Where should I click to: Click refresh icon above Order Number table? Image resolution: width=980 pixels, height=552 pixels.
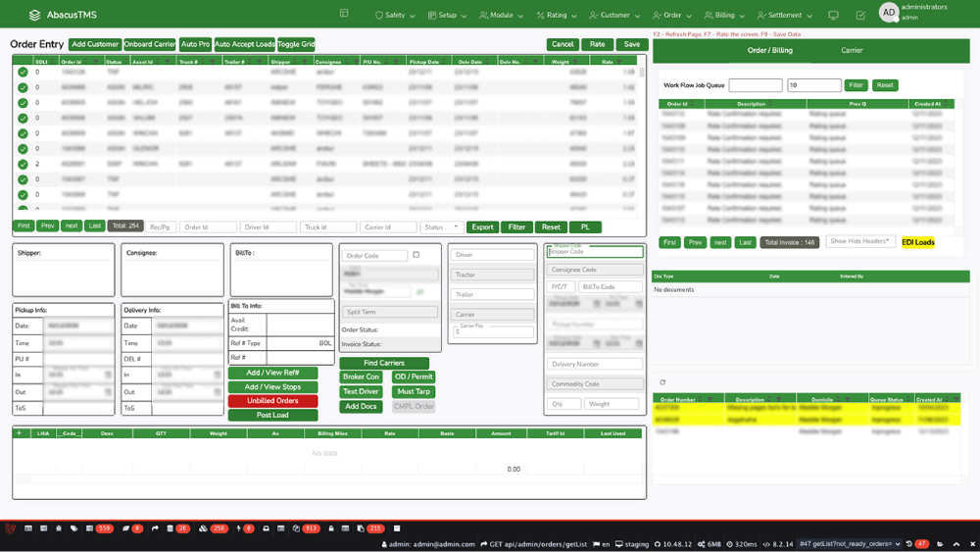pyautogui.click(x=662, y=382)
